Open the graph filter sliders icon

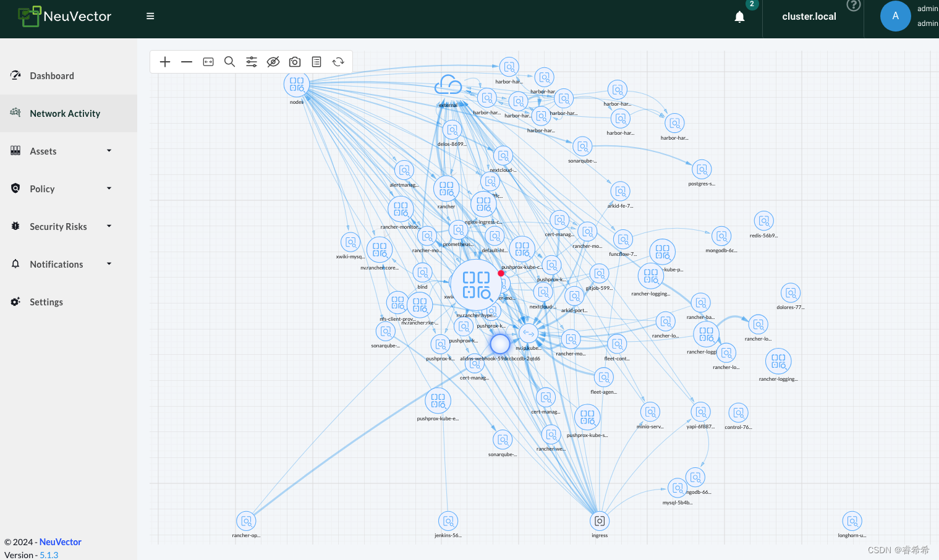coord(252,62)
